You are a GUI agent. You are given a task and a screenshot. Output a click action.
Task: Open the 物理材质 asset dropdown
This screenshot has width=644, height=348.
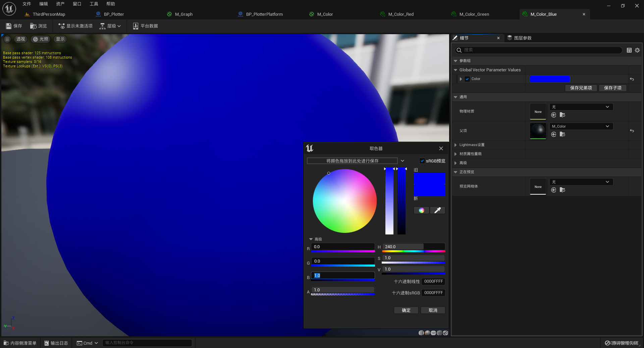point(581,107)
